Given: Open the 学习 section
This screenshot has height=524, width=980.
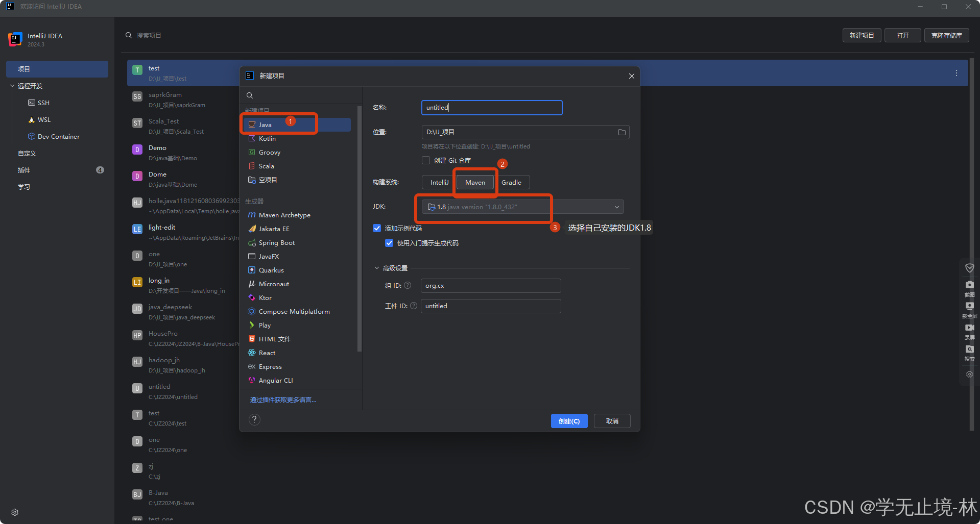Looking at the screenshot, I should coord(24,187).
